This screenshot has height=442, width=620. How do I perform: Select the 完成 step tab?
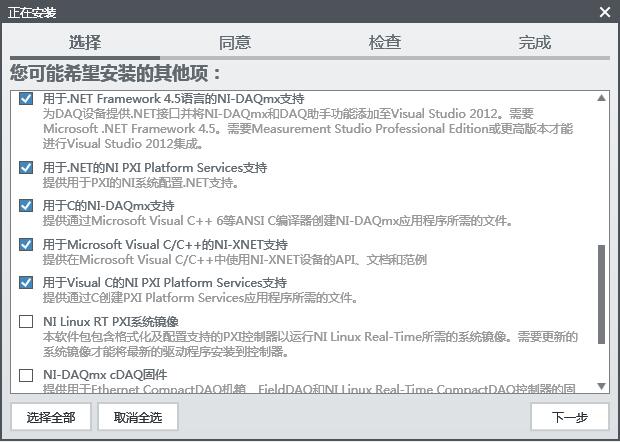pyautogui.click(x=535, y=42)
